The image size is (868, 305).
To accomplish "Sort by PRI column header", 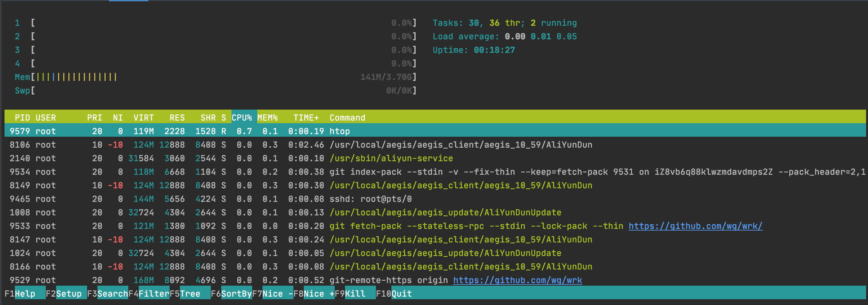I will [94, 118].
